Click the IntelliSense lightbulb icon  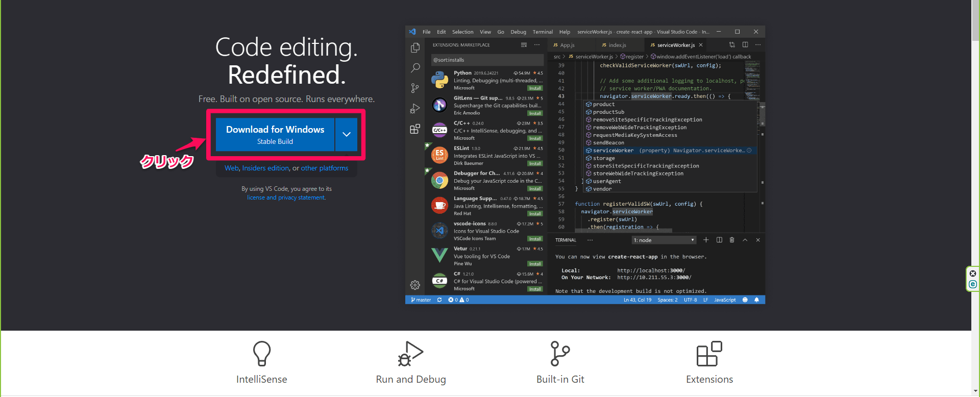262,354
